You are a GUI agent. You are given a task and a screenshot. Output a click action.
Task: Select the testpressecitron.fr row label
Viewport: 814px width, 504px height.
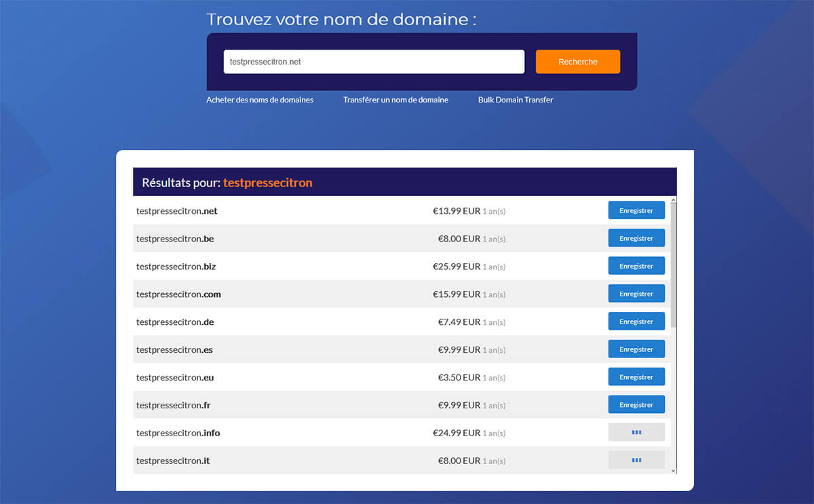[173, 405]
